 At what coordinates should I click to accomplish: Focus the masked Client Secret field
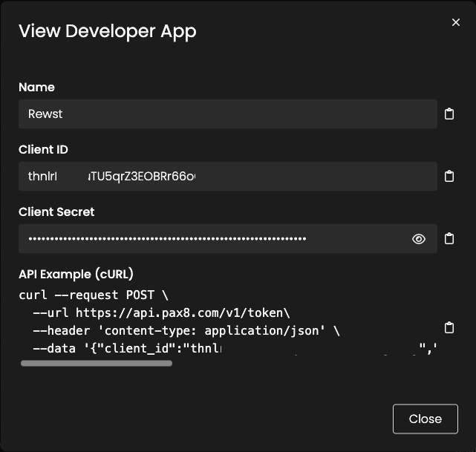pyautogui.click(x=208, y=239)
